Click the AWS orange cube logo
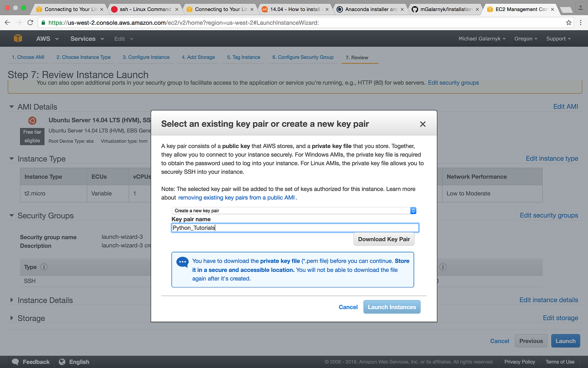588x368 pixels. pos(18,38)
